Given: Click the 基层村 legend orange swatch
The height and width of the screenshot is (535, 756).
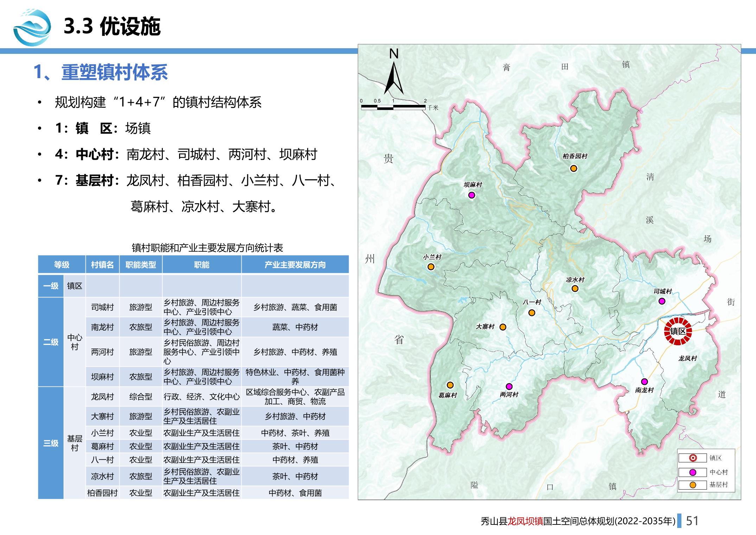Looking at the screenshot, I should (692, 485).
